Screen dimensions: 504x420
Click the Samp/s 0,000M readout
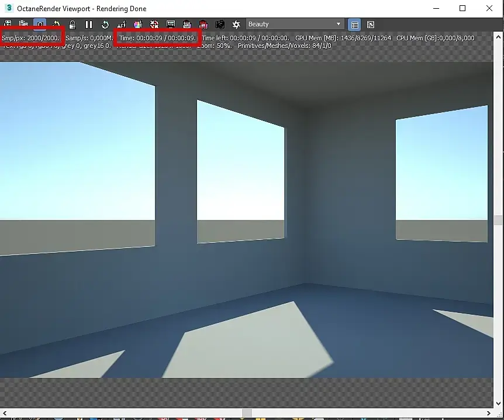[x=89, y=38]
